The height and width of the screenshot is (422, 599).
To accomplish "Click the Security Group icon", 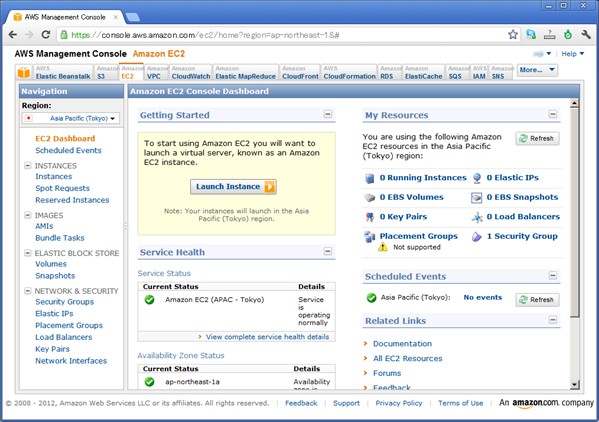I will 476,237.
